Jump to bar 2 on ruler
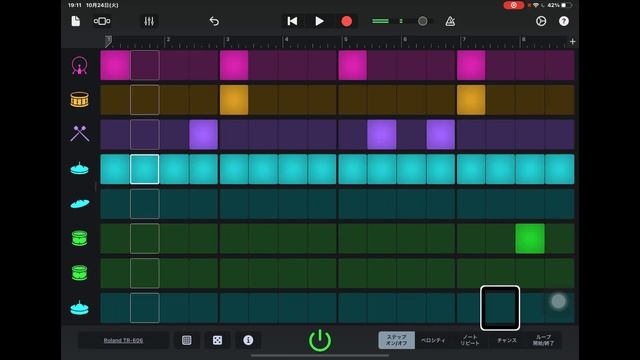The image size is (640, 360). tap(167, 40)
